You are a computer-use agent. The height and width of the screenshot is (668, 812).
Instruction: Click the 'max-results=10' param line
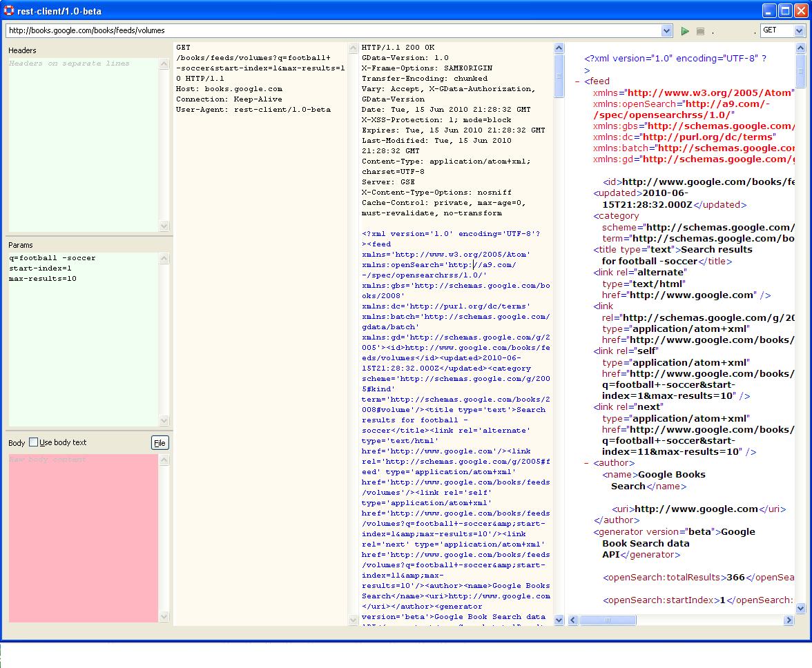coord(43,278)
